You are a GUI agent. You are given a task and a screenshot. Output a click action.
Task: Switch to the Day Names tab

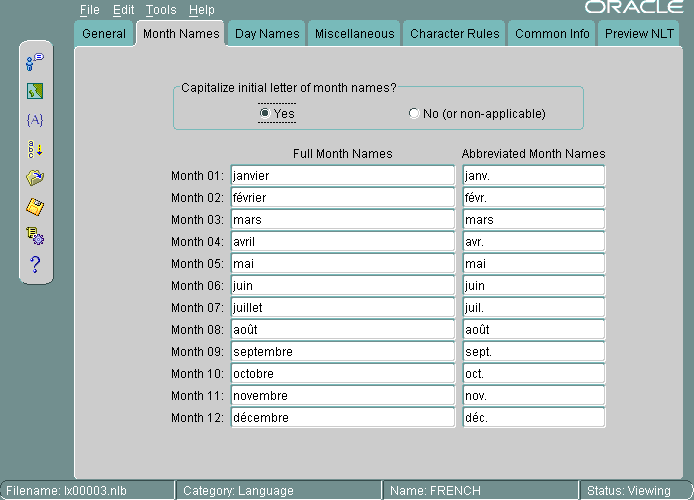click(x=267, y=34)
